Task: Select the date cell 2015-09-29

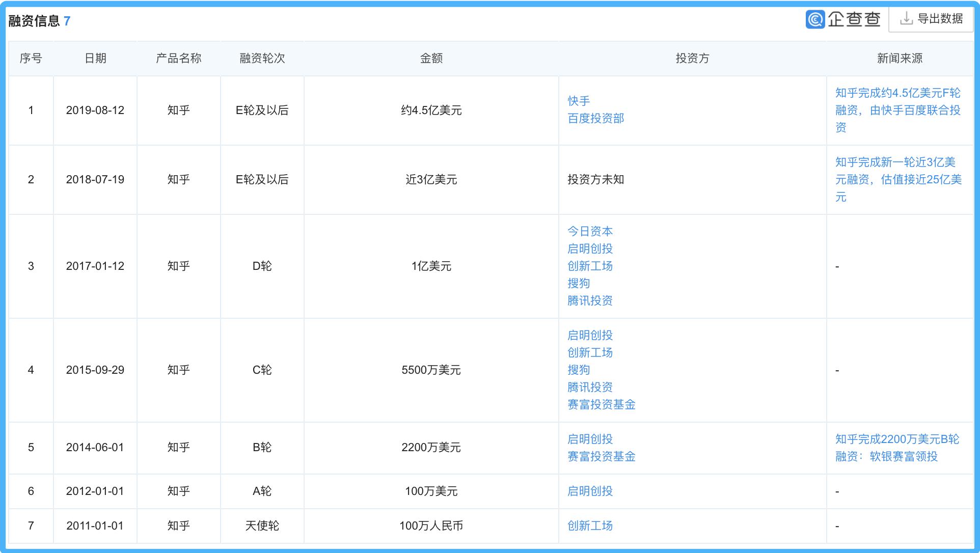Action: [95, 370]
